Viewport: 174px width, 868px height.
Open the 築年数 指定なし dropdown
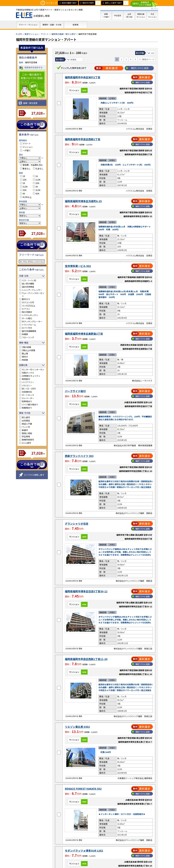pos(30,216)
